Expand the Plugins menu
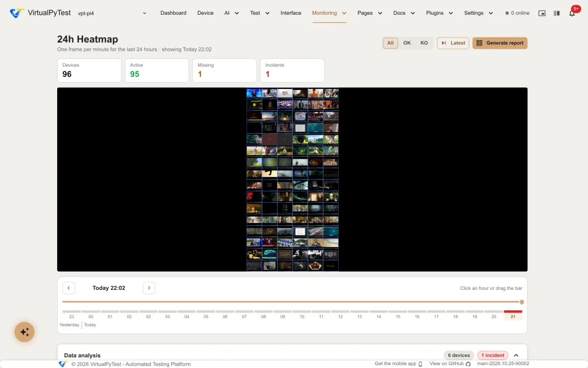588x368 pixels. pos(439,13)
